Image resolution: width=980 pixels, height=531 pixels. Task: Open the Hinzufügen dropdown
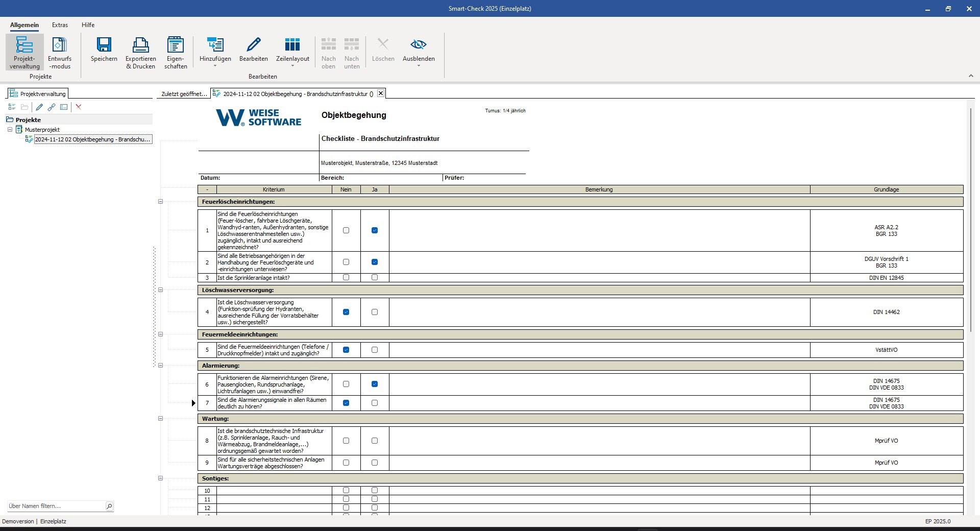215,53
